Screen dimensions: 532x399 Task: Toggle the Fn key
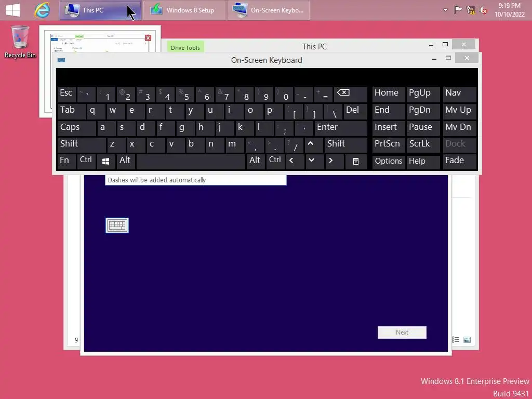pyautogui.click(x=66, y=162)
